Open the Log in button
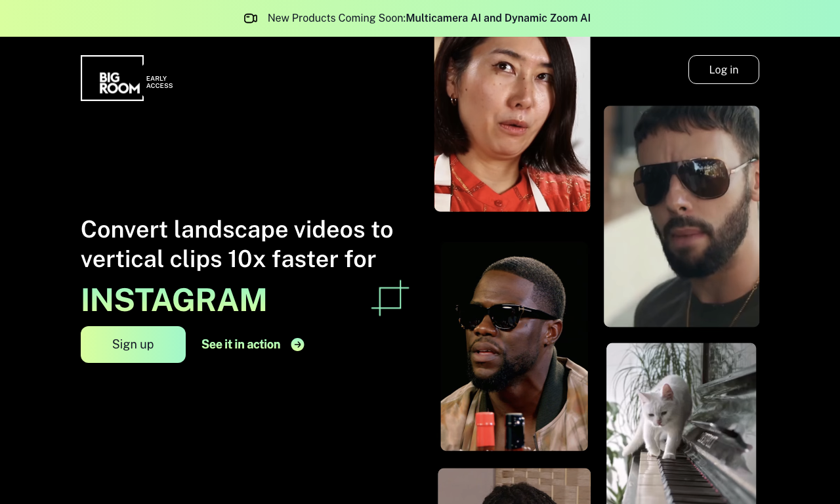Screen dimensions: 840x504 [x=724, y=70]
